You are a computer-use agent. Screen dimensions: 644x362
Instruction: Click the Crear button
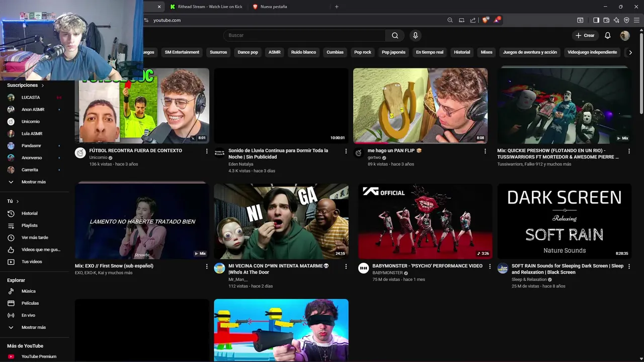click(585, 35)
